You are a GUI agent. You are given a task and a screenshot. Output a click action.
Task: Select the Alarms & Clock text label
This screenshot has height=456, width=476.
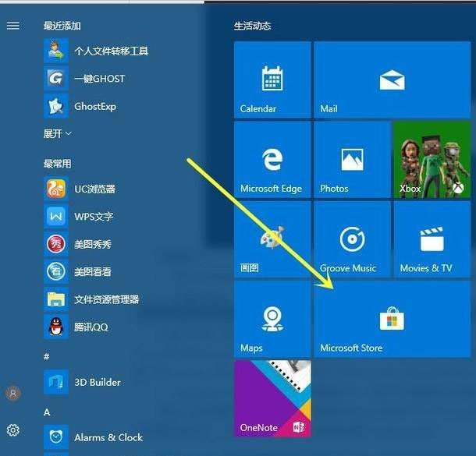[x=108, y=437]
